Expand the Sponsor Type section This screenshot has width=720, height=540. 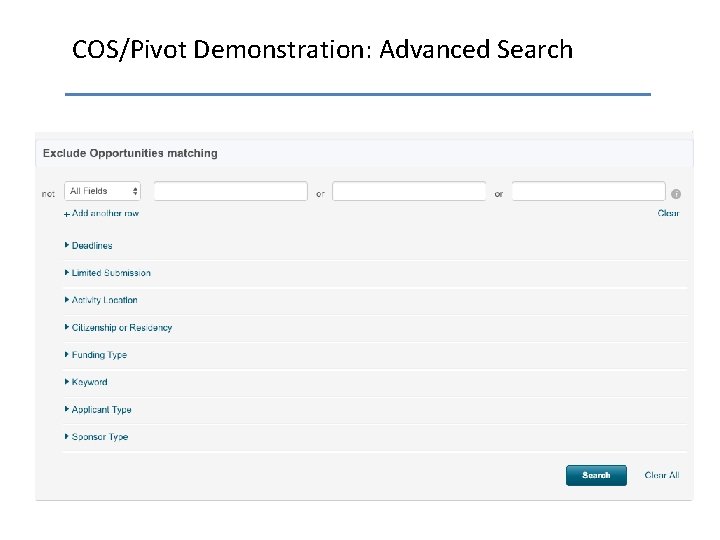click(96, 437)
